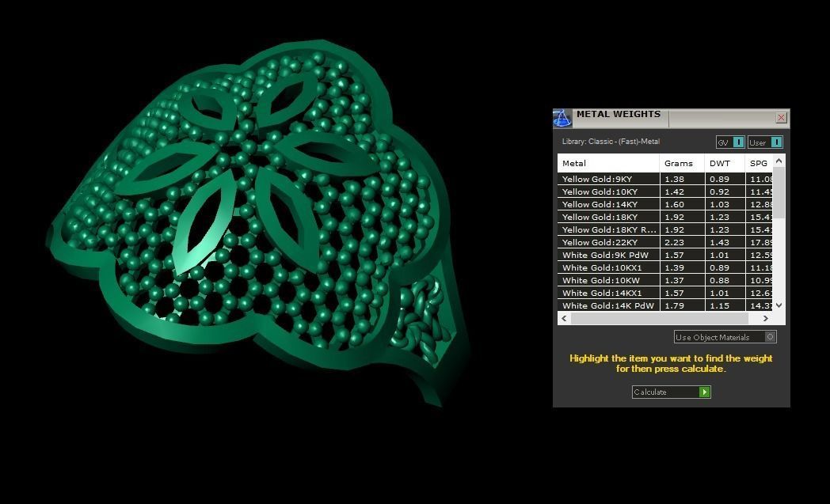The image size is (830, 504).
Task: Click the Library: Classic - (Fast)-Metal label
Action: [611, 142]
